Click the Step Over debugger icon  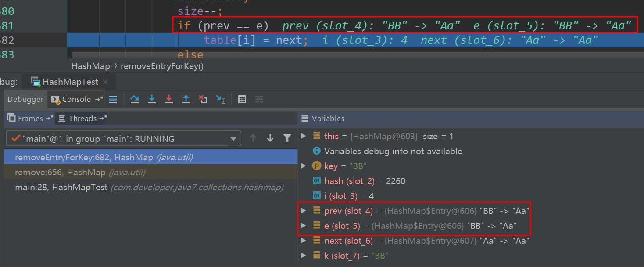click(x=135, y=100)
